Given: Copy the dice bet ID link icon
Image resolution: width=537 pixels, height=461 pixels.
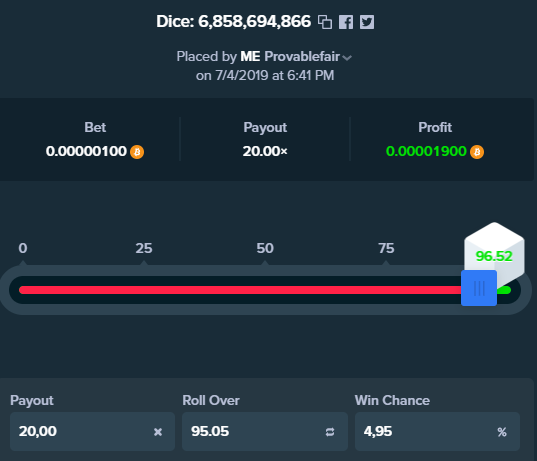Looking at the screenshot, I should pyautogui.click(x=325, y=22).
